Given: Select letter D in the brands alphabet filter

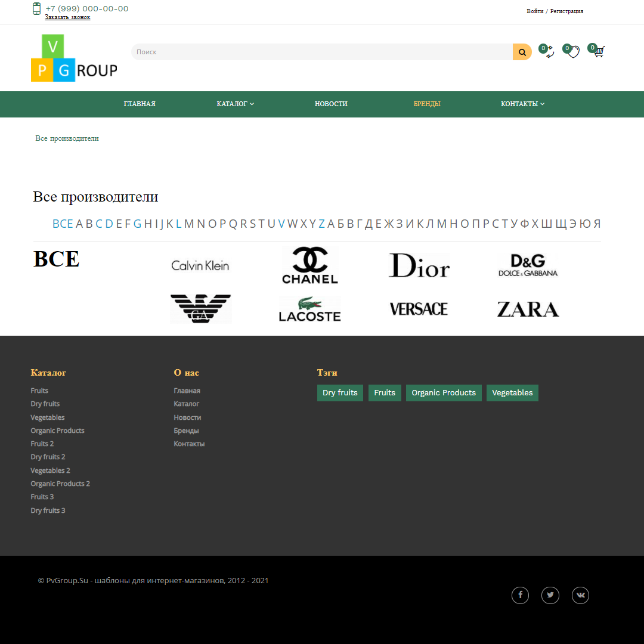Looking at the screenshot, I should coord(109,224).
